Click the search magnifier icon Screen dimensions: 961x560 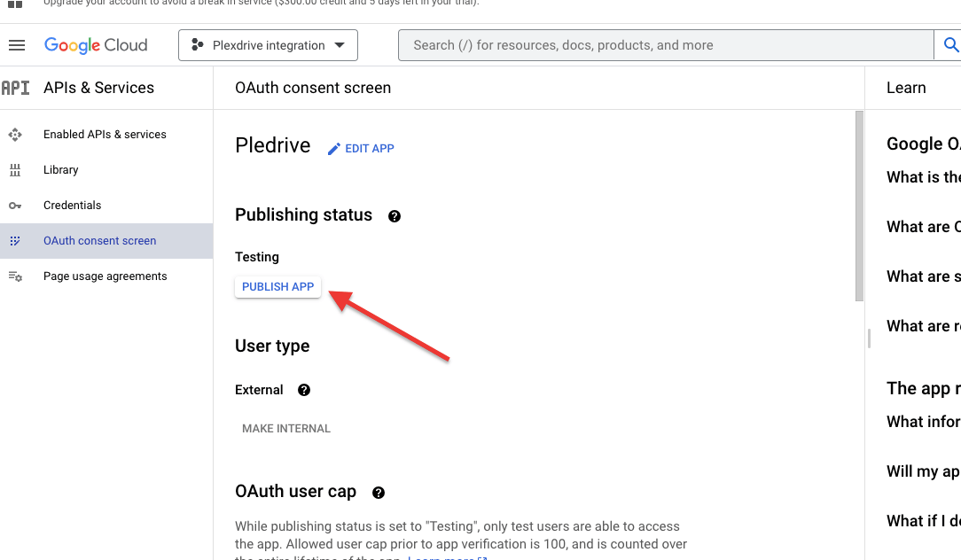950,44
